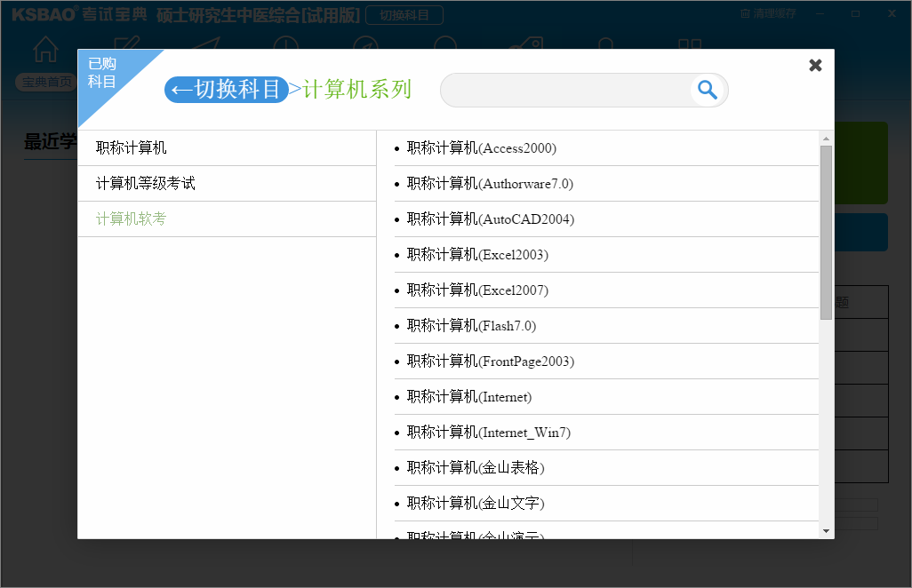Select 计算机等级考试 category
This screenshot has width=912, height=588.
tap(228, 184)
